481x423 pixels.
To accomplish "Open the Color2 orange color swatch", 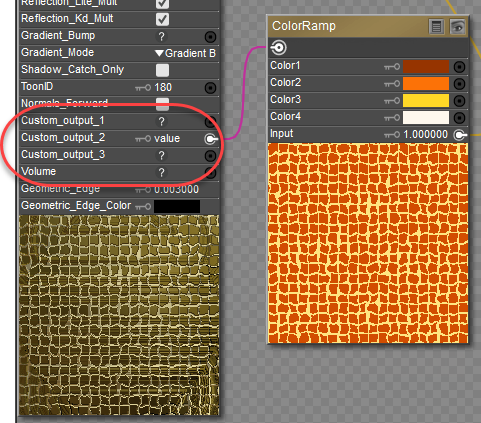I will (x=426, y=84).
